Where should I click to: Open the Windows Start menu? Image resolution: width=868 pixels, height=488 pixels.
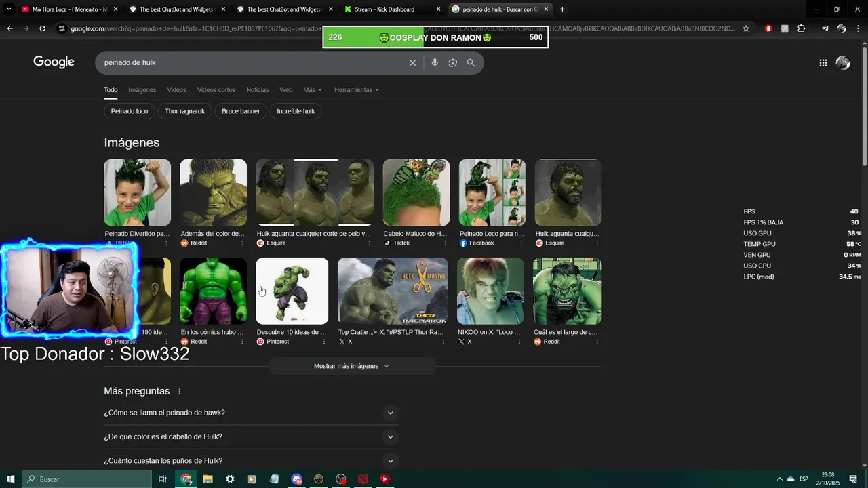click(10, 479)
